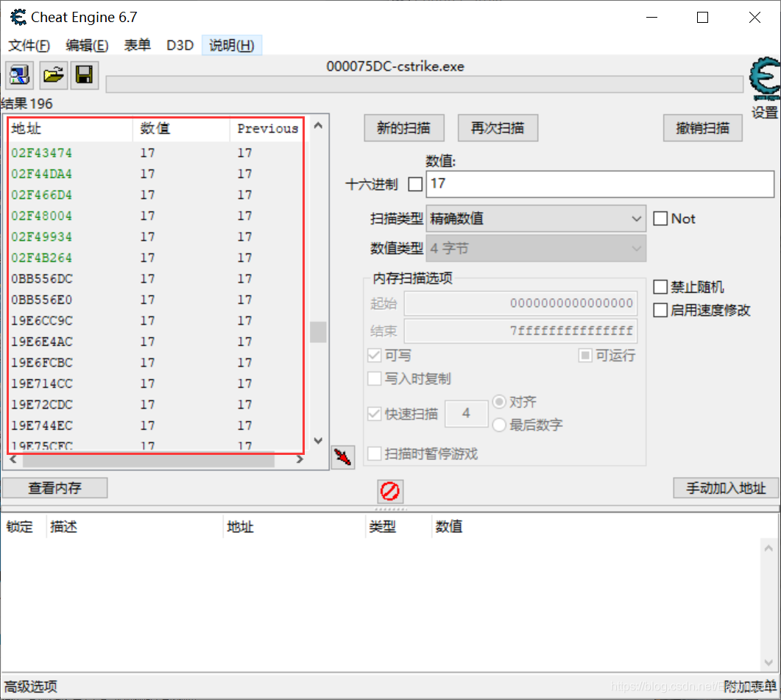The height and width of the screenshot is (700, 781).
Task: Click the 结束 end address field
Action: coord(520,330)
